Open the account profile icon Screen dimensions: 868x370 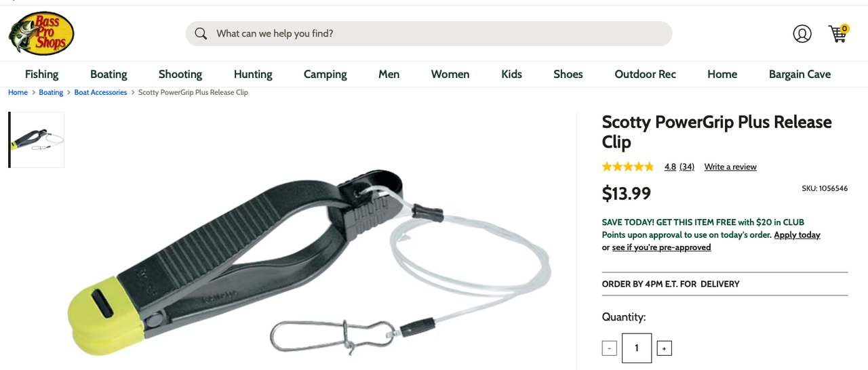(x=802, y=33)
